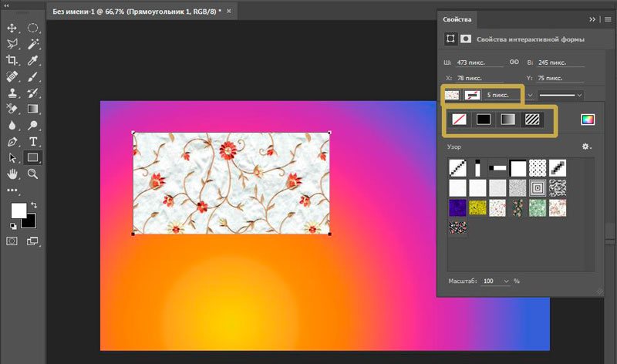Select the yellow pattern thumbnail
617x364 pixels.
click(477, 207)
